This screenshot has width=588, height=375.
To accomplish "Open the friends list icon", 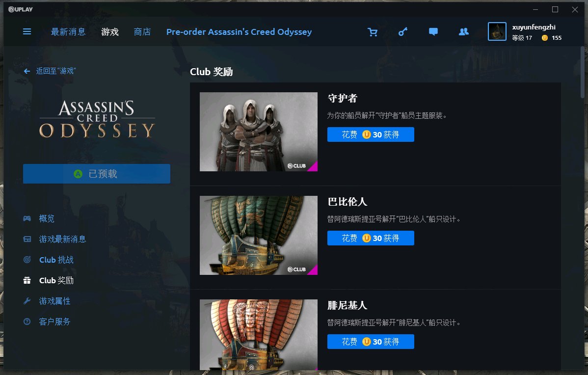I will click(x=464, y=32).
